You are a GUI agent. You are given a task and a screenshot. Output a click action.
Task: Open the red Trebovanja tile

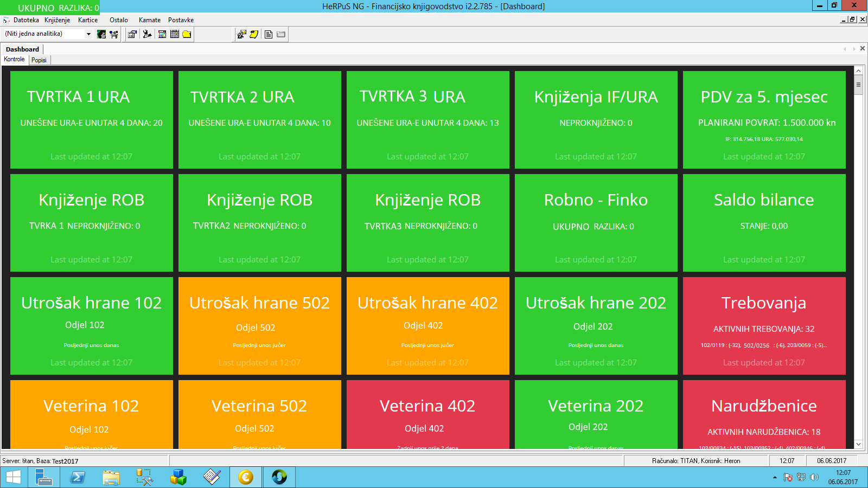coord(764,325)
